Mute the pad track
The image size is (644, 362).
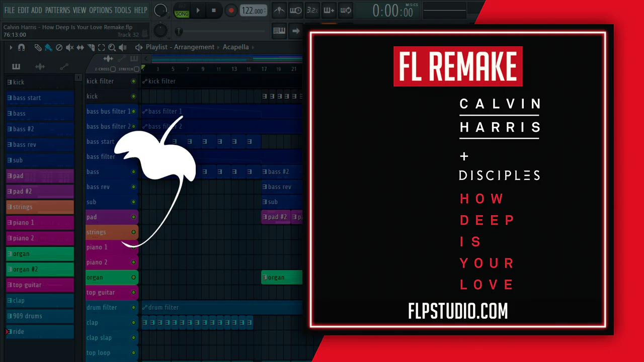(x=133, y=217)
